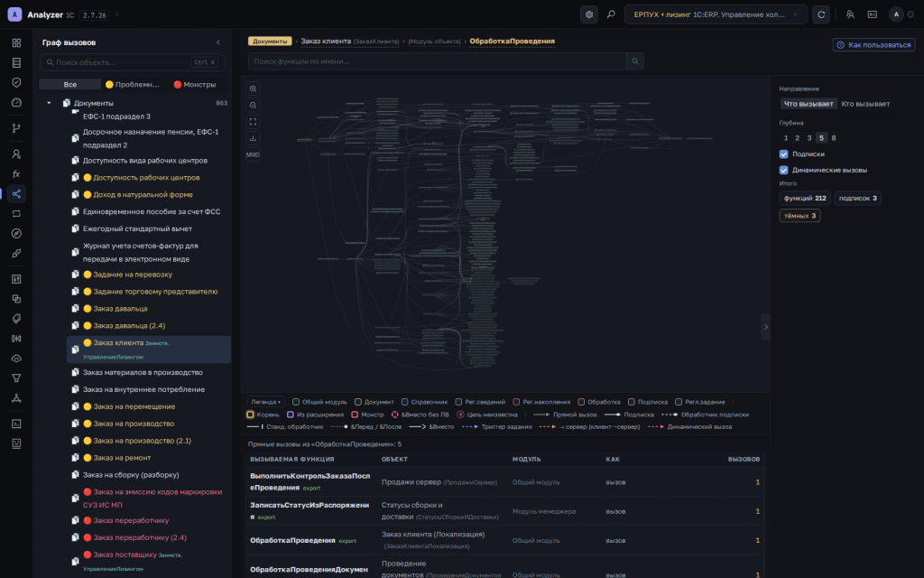
Task: Open the dashboard grid icon in sidebar
Action: click(16, 43)
